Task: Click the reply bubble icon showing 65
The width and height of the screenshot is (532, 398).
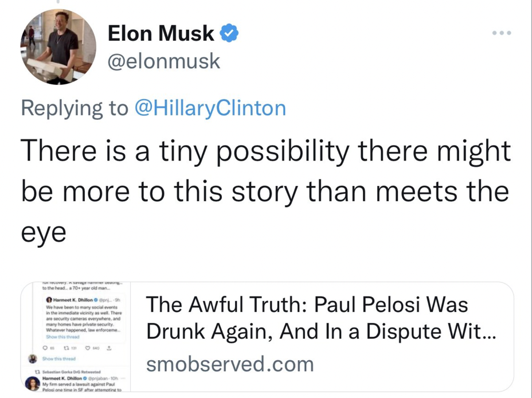Action: [45, 348]
